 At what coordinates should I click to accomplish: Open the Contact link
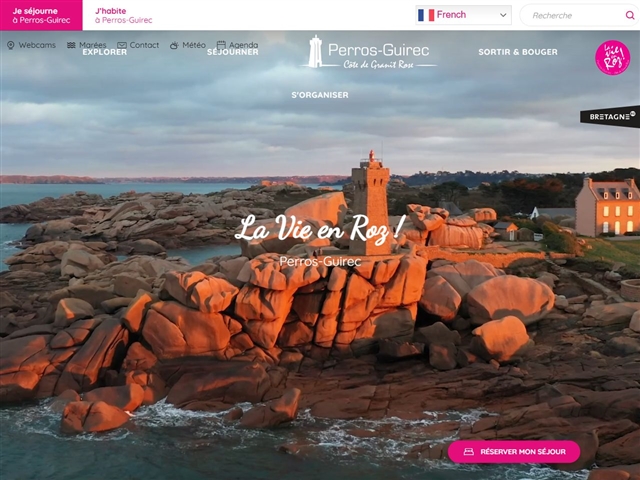(144, 45)
